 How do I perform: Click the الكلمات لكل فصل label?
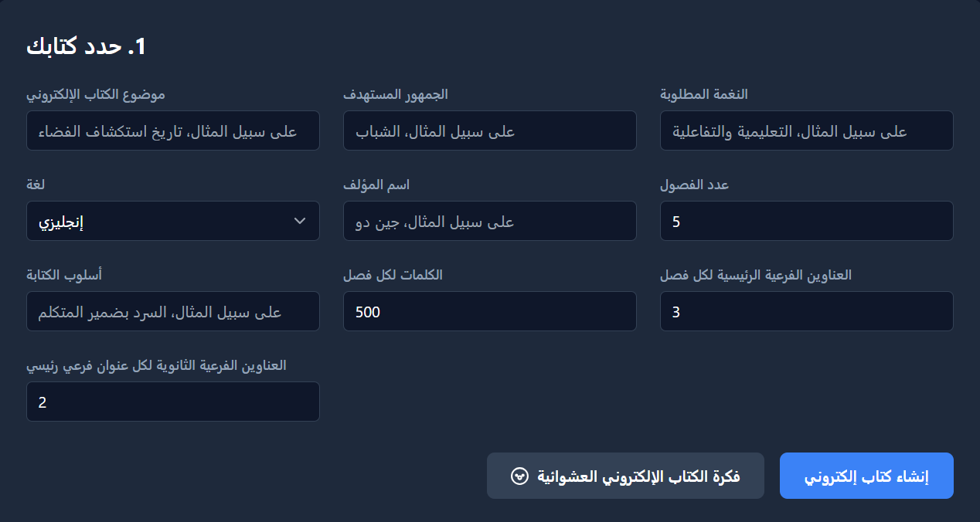393,275
